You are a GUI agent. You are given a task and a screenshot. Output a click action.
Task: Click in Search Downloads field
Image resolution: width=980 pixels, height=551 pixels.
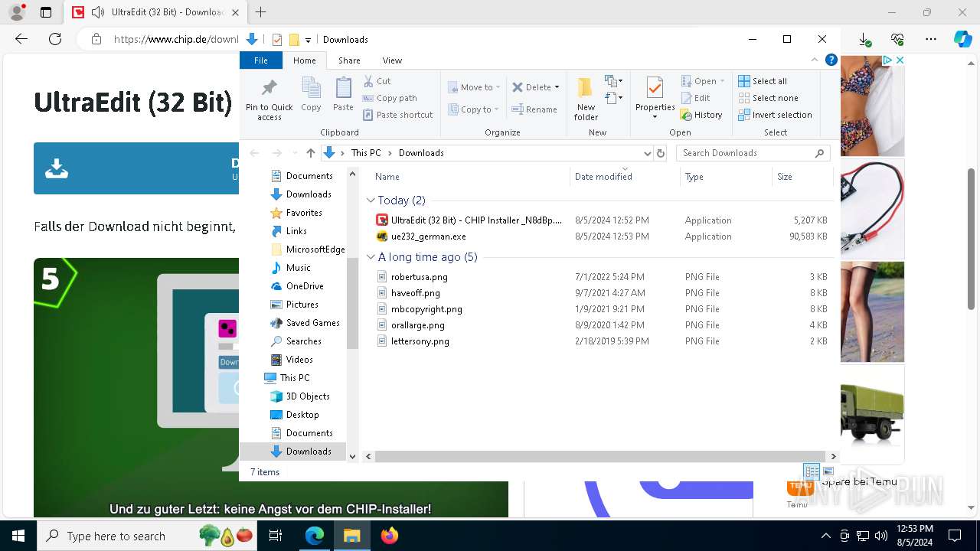[753, 153]
